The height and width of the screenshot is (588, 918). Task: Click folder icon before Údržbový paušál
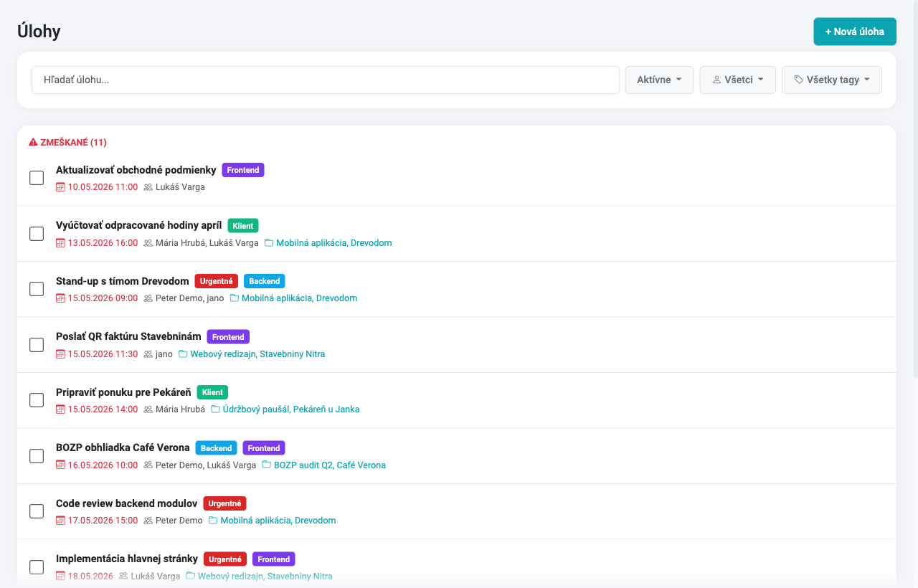coord(216,409)
